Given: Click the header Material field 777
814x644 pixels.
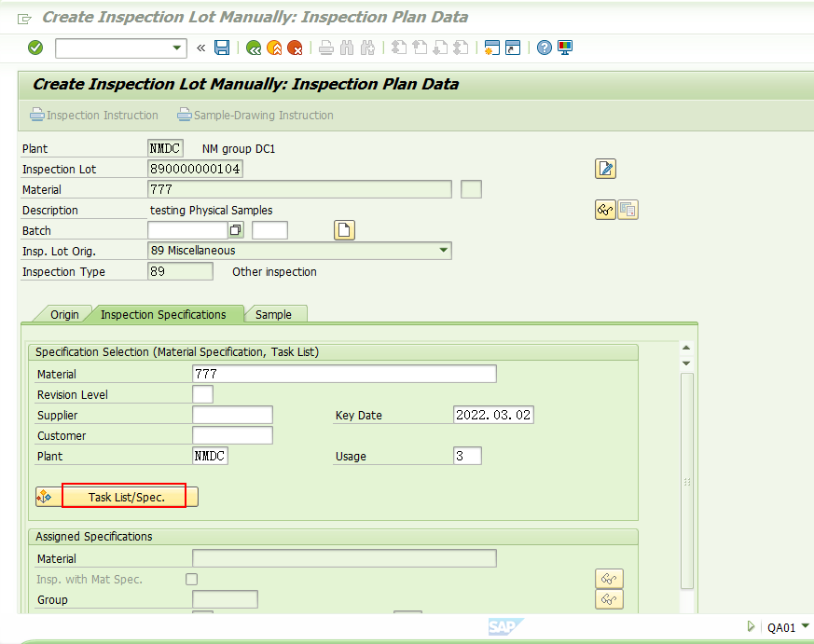Looking at the screenshot, I should tap(299, 189).
